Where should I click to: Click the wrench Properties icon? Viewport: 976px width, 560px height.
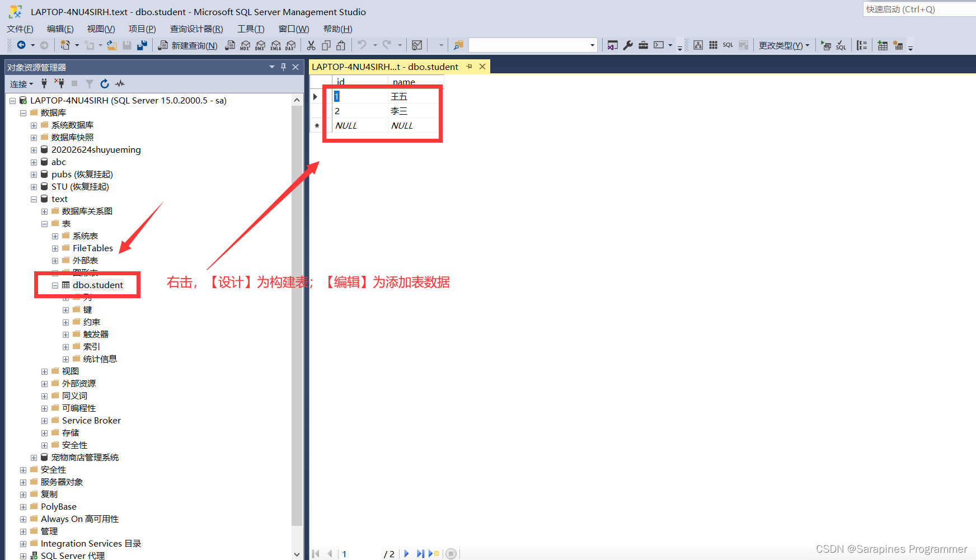(x=628, y=45)
